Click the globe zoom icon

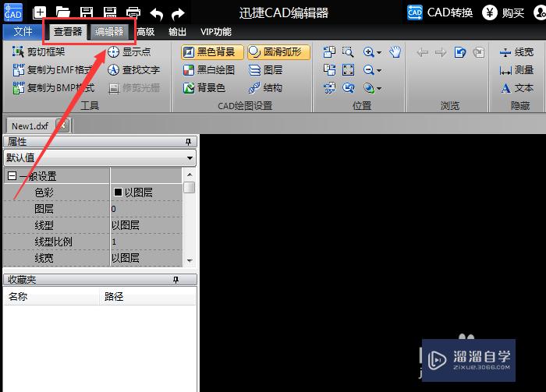(368, 88)
